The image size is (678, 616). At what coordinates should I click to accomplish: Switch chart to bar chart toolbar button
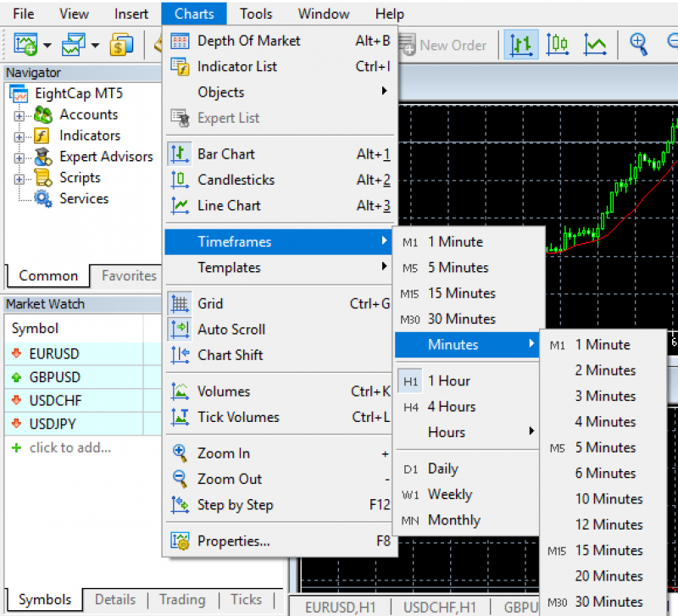click(x=521, y=45)
